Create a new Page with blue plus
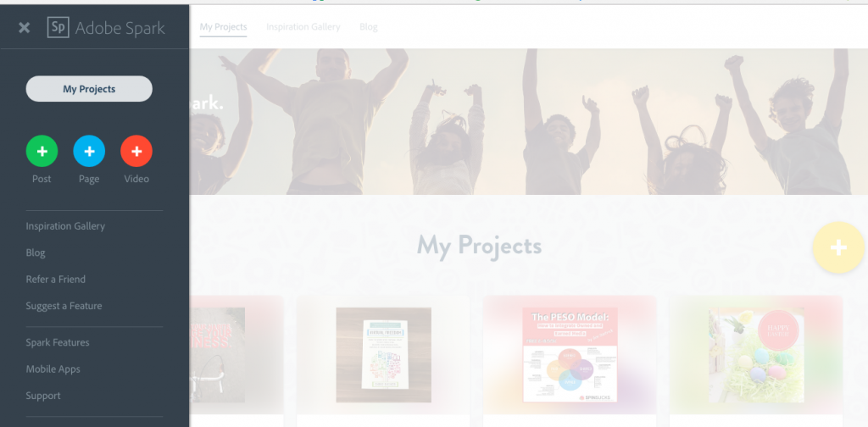This screenshot has width=868, height=427. point(89,151)
